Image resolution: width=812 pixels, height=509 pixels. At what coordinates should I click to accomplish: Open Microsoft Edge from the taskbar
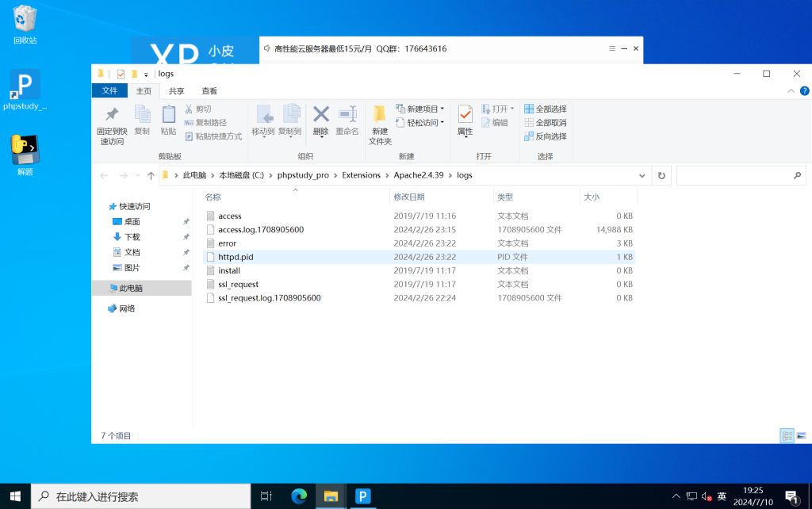click(299, 496)
